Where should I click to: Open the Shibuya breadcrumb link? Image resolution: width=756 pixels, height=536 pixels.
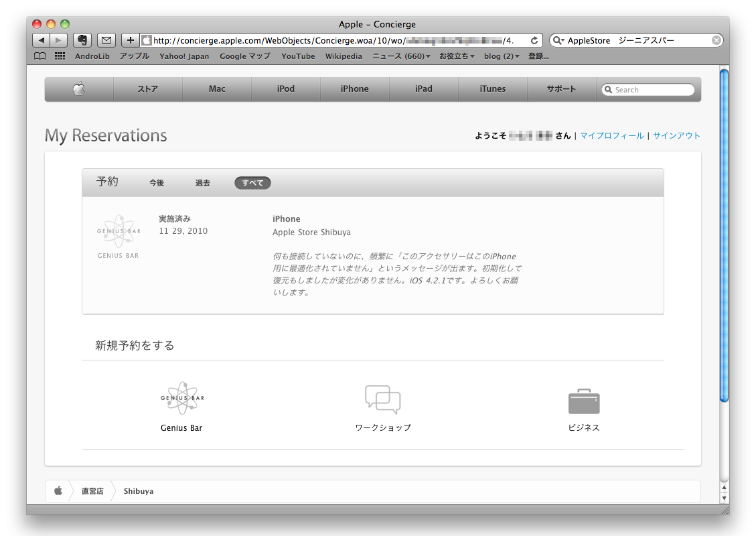click(139, 491)
